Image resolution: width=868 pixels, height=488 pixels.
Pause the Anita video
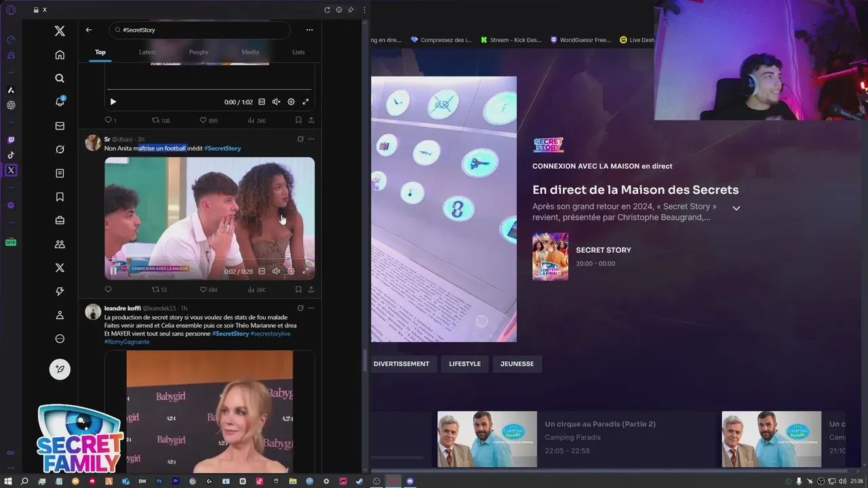[113, 271]
